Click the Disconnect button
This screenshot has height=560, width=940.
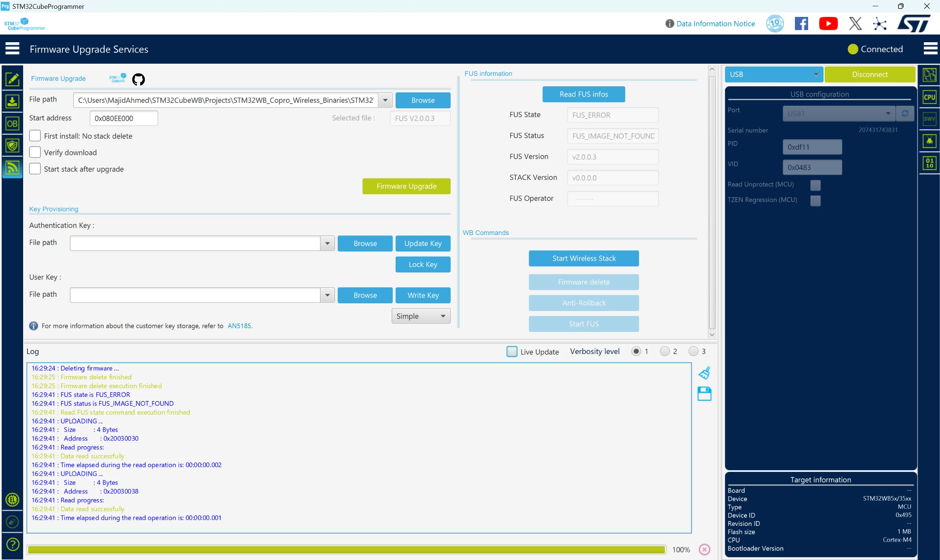pos(870,74)
